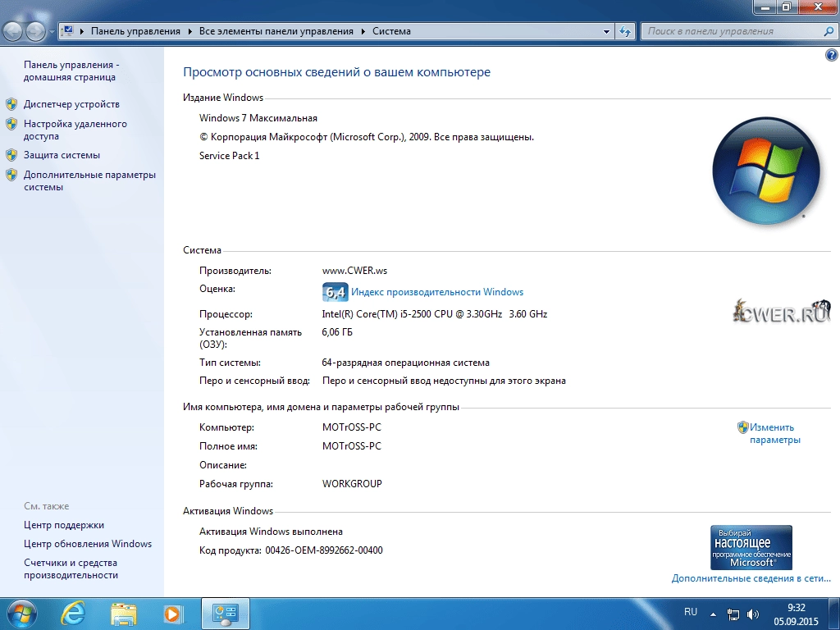The width and height of the screenshot is (840, 630).
Task: Click WORKGROUP workgroup value
Action: [352, 484]
